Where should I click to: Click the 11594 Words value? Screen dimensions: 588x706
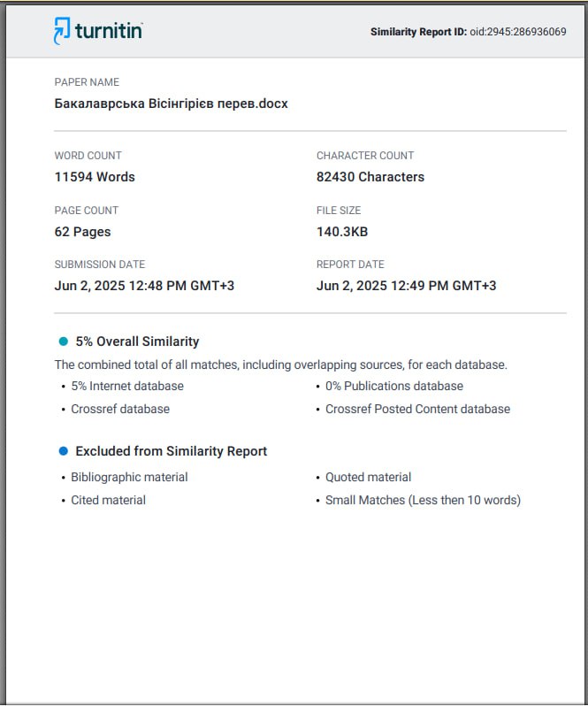(95, 177)
